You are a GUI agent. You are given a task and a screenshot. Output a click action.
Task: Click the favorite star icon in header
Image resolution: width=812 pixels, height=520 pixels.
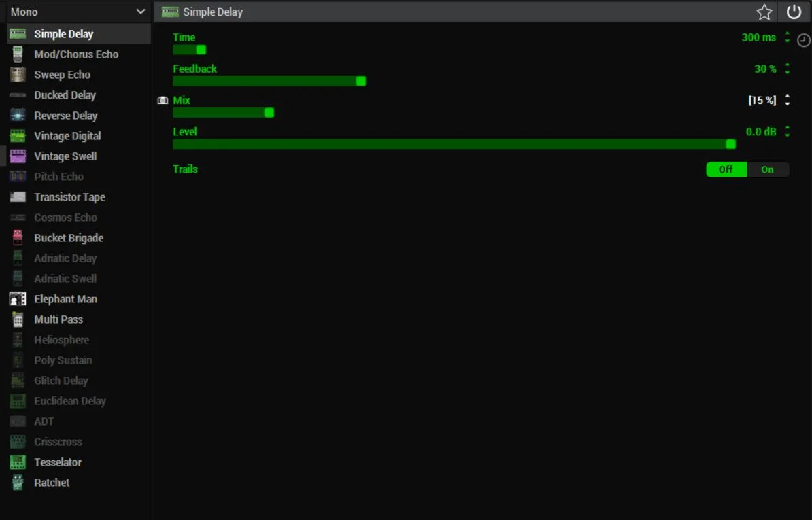[x=764, y=12]
